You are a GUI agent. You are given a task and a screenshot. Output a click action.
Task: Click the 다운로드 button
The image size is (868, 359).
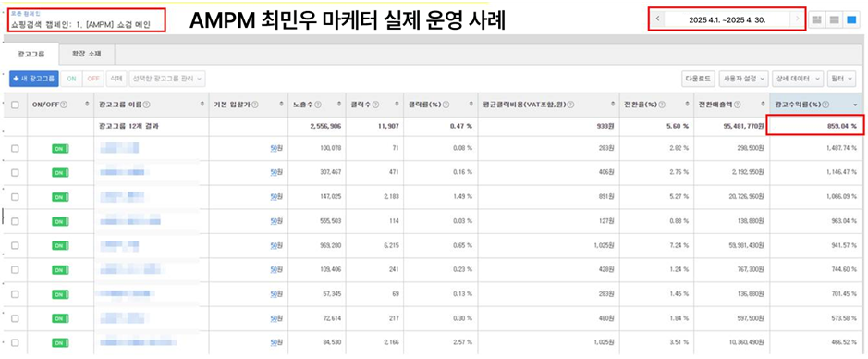coord(699,79)
